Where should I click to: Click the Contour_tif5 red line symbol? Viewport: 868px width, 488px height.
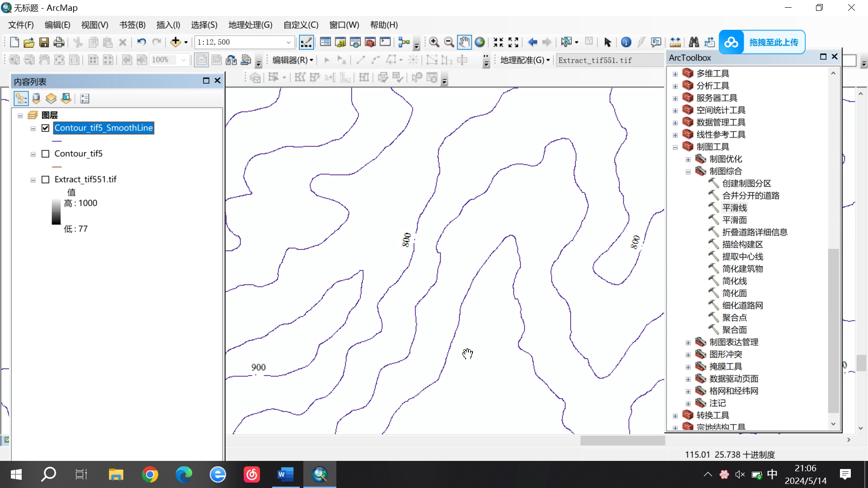pos(57,167)
